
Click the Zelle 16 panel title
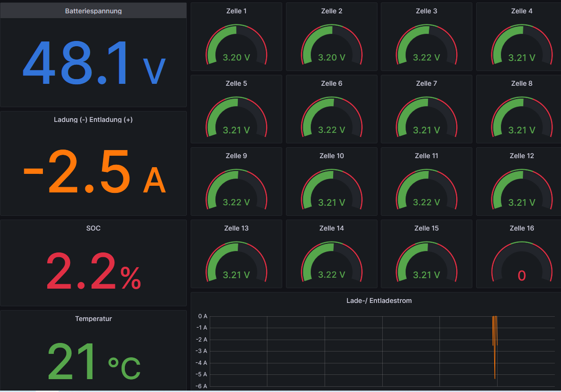(x=521, y=228)
